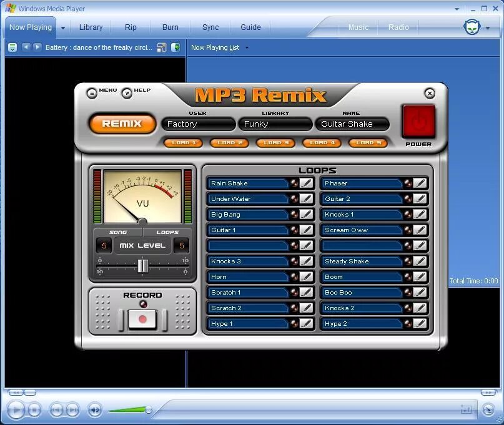Expand the Now Playing List dropdown
504x425 pixels.
coord(247,47)
